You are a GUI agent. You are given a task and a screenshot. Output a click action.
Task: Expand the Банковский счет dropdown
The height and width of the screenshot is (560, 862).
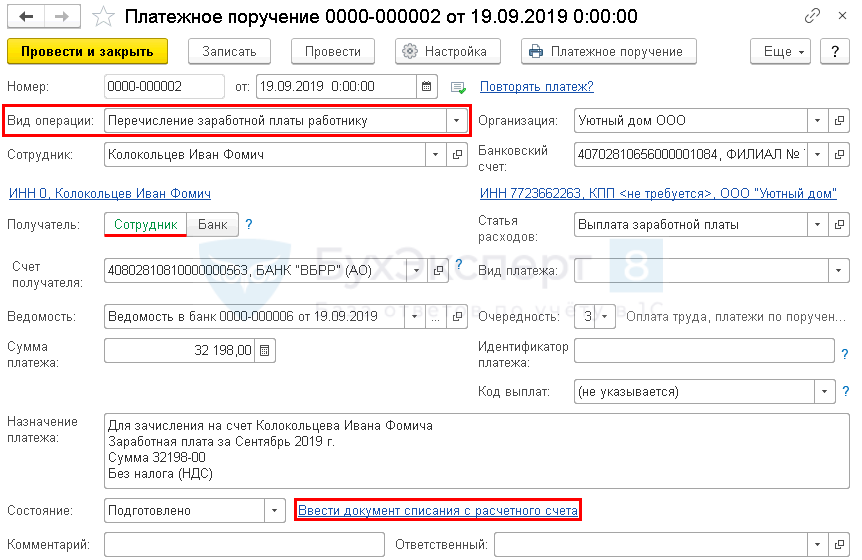(x=817, y=154)
